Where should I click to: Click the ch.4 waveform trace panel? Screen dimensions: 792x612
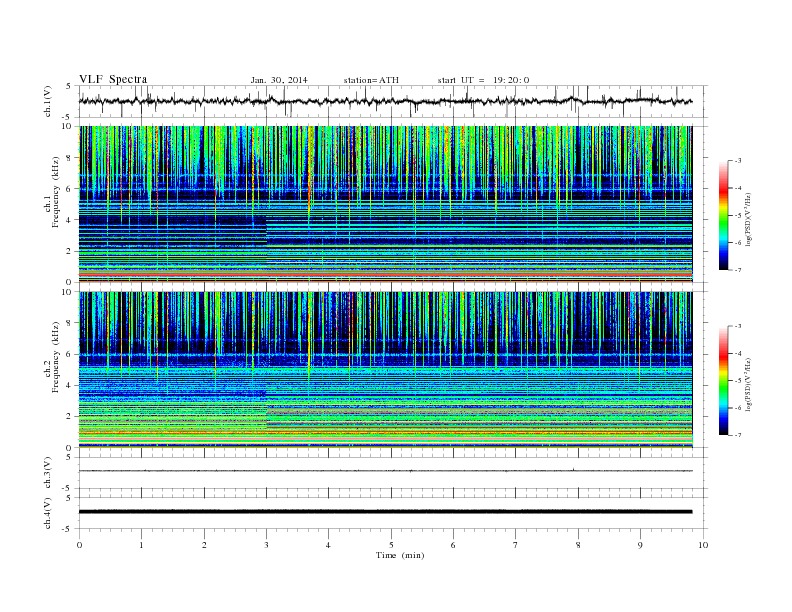393,513
